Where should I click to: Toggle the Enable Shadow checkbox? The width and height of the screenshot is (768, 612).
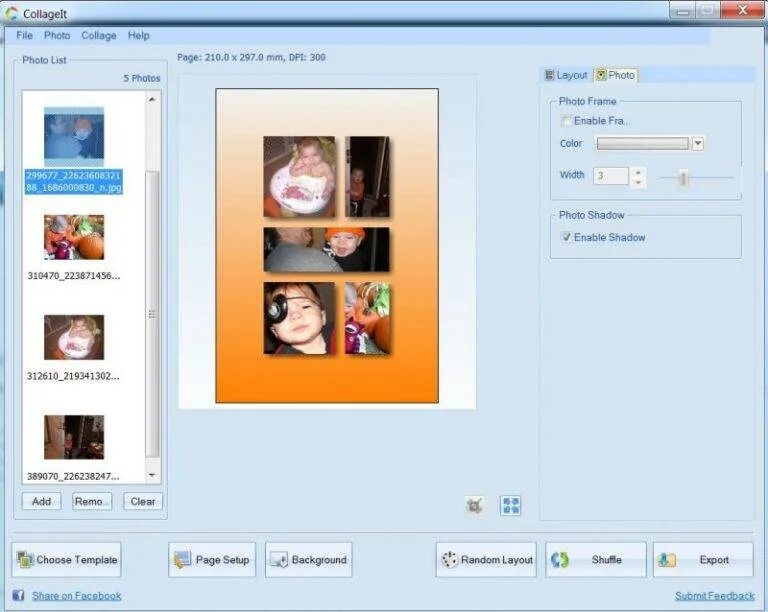click(x=566, y=237)
